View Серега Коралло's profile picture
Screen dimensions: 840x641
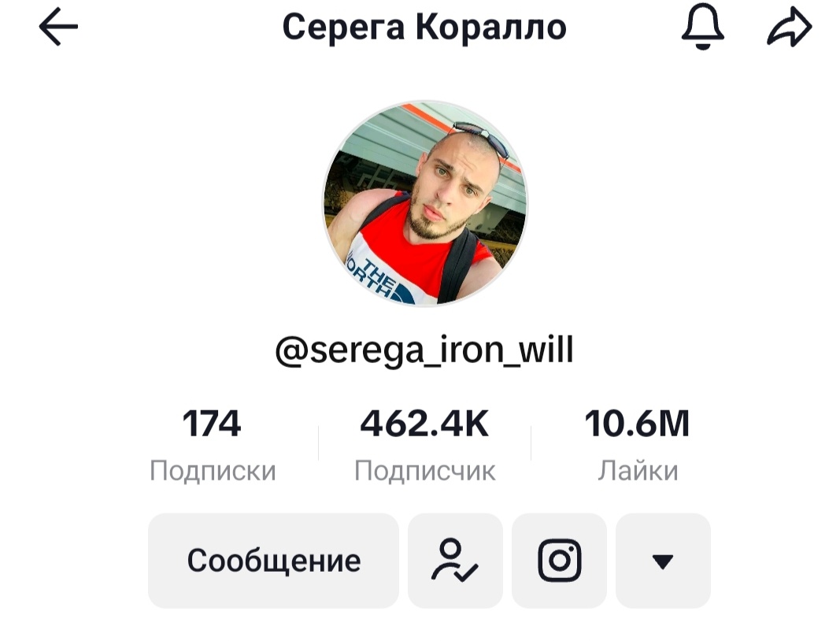coord(425,204)
